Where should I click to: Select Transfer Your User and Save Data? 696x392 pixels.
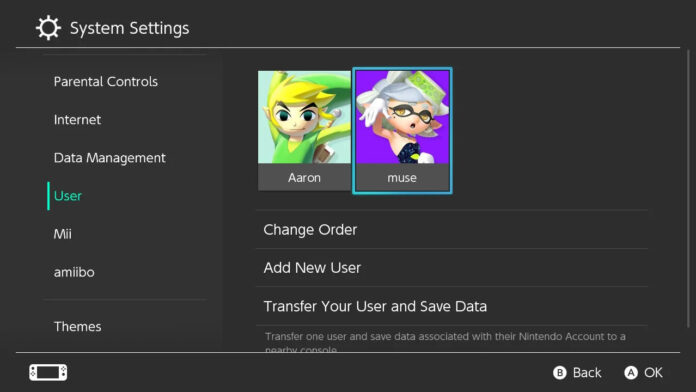tap(452, 306)
